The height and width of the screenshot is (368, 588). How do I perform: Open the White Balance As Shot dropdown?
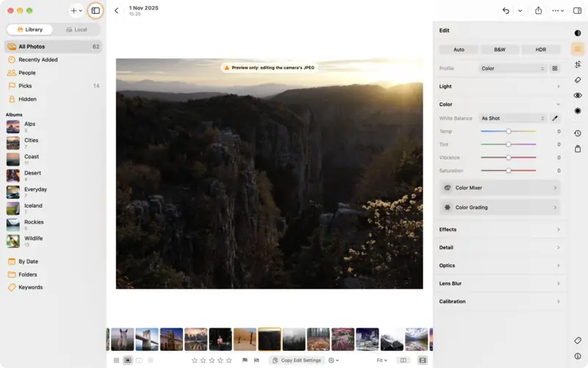click(x=512, y=118)
